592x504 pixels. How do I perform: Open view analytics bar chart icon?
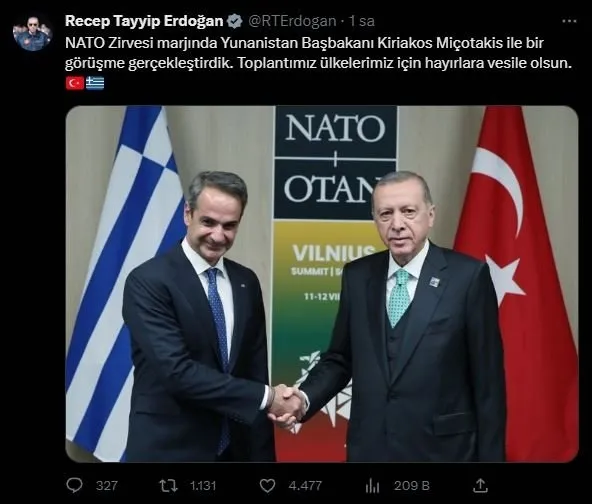pos(372,486)
